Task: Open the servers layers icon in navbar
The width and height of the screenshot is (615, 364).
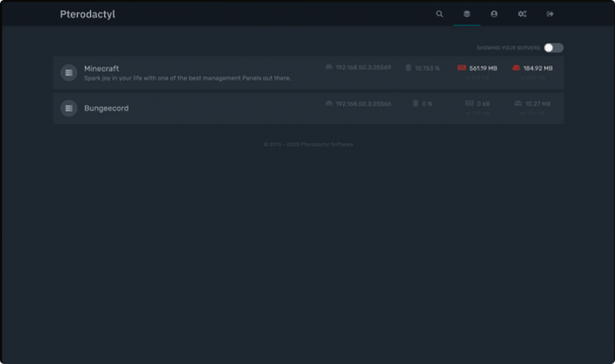Action: (466, 14)
